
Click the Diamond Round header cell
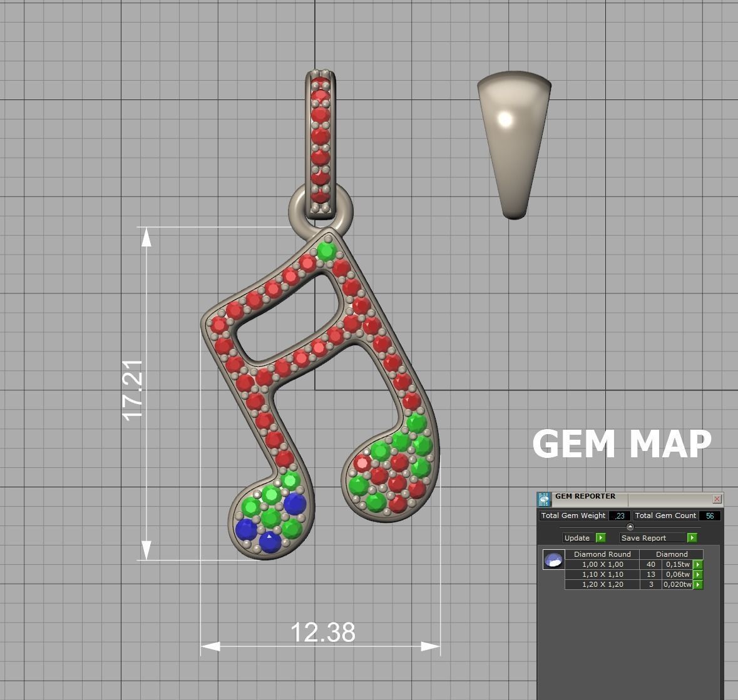[x=602, y=554]
